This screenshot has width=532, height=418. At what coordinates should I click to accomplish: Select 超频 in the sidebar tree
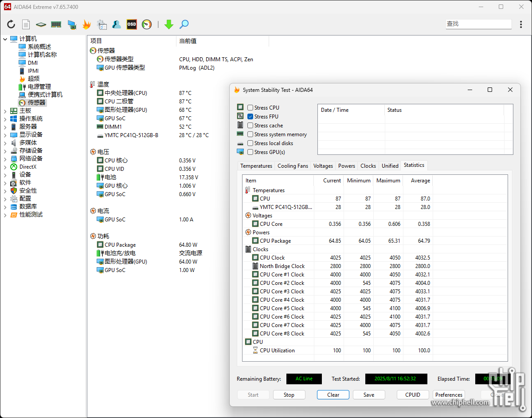34,79
